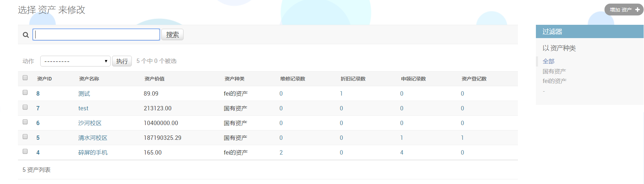Click 清水河校区 row's 国有资产 type cell

click(x=235, y=138)
